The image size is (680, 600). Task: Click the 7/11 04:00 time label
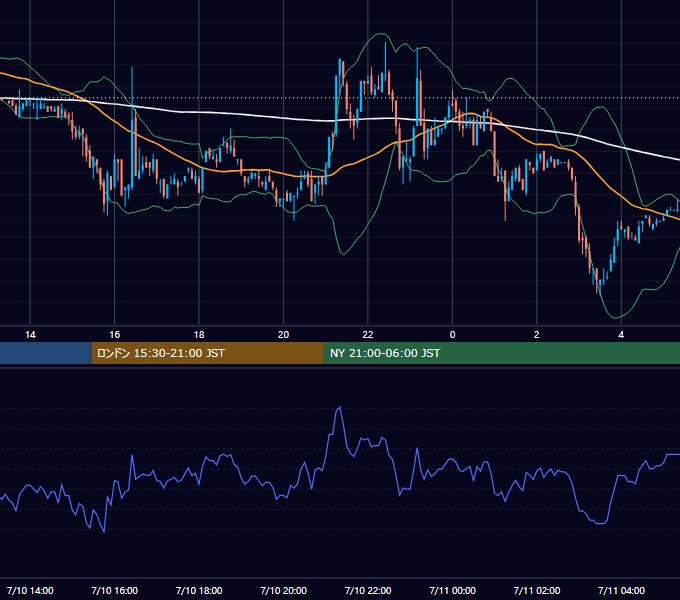[x=621, y=590]
